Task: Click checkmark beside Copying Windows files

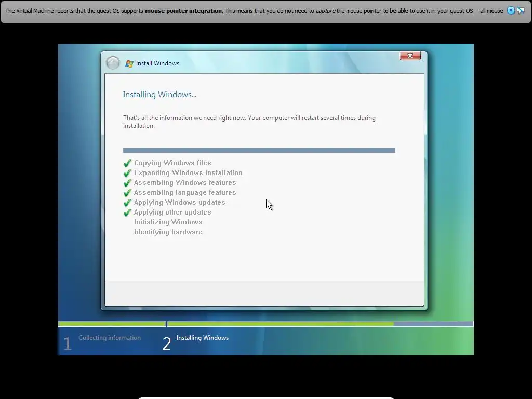Action: click(127, 163)
